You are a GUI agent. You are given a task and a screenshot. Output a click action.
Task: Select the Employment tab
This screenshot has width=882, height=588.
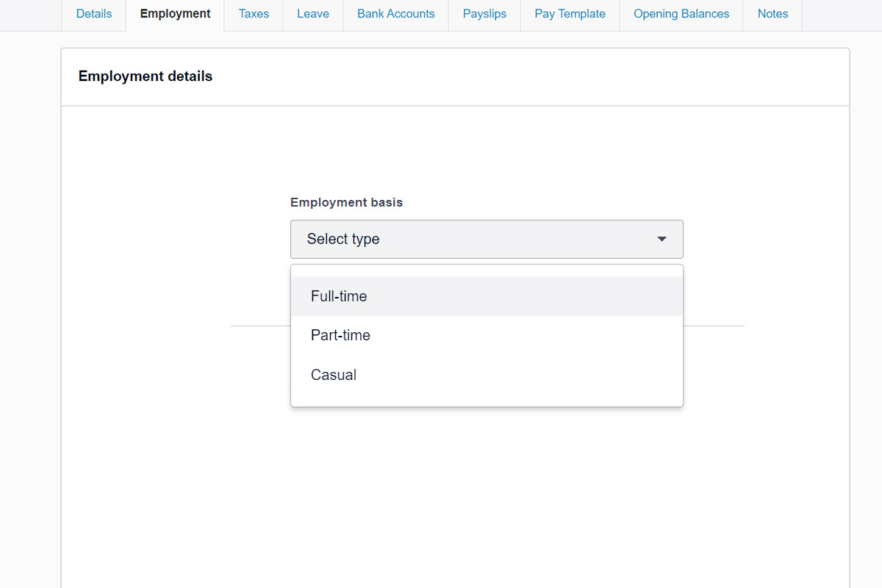[174, 13]
